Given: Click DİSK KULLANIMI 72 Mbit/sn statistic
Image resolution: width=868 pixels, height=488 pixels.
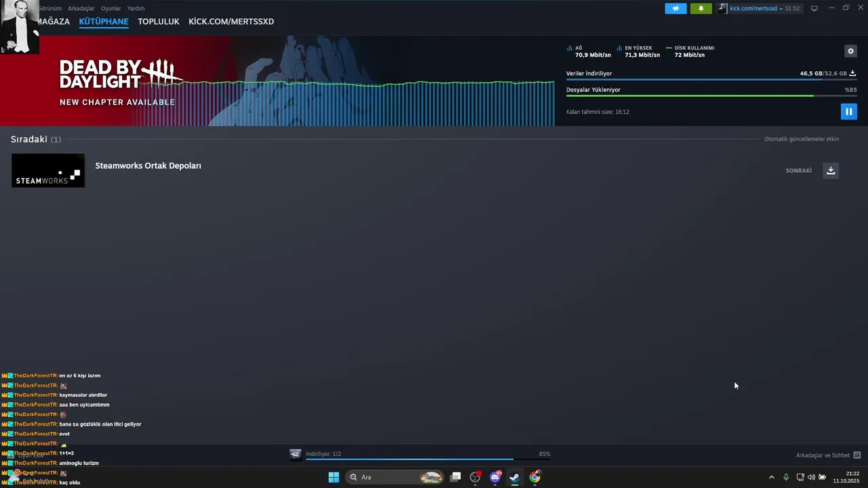Looking at the screenshot, I should tap(690, 52).
